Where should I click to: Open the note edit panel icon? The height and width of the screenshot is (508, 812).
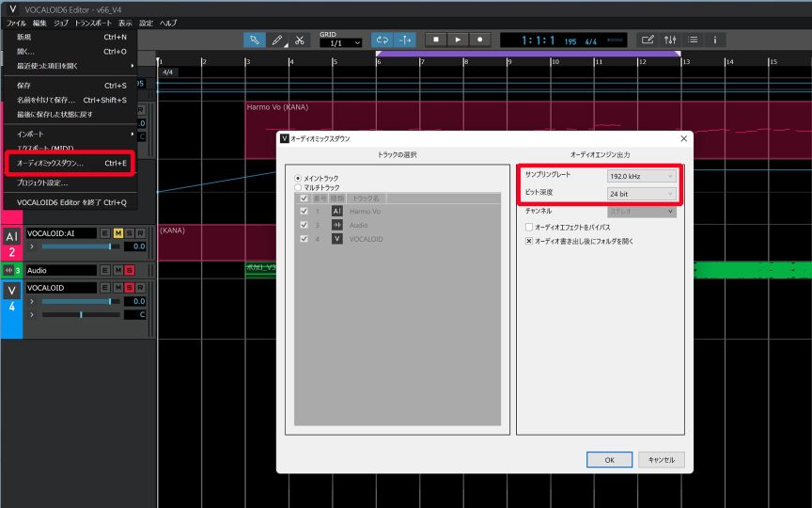648,40
